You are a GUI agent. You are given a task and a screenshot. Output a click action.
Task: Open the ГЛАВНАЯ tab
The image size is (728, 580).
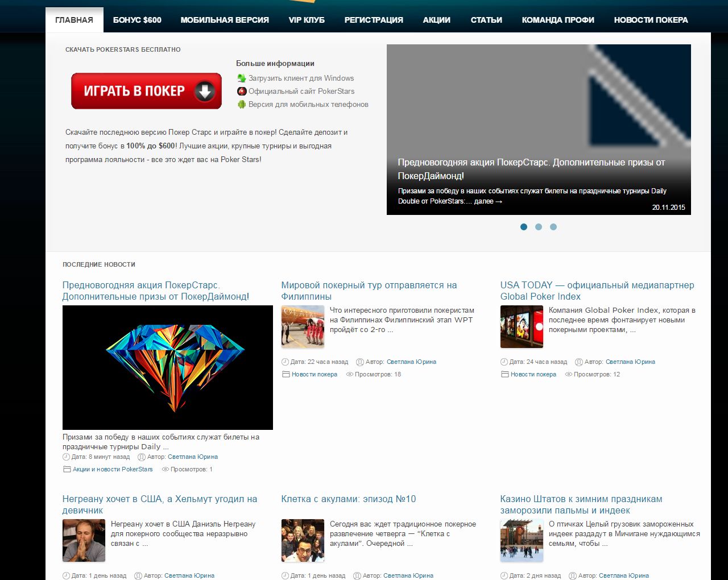(x=75, y=20)
